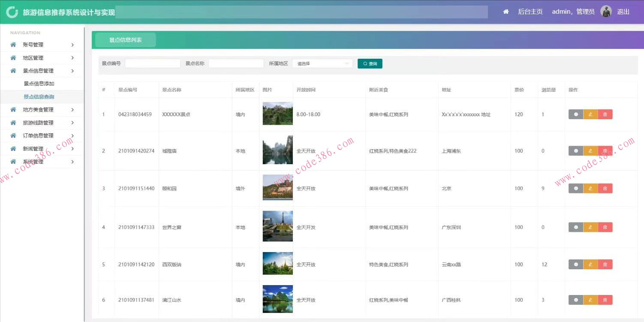
Task: Open the 所属地区 请选择 dropdown
Action: tap(322, 63)
